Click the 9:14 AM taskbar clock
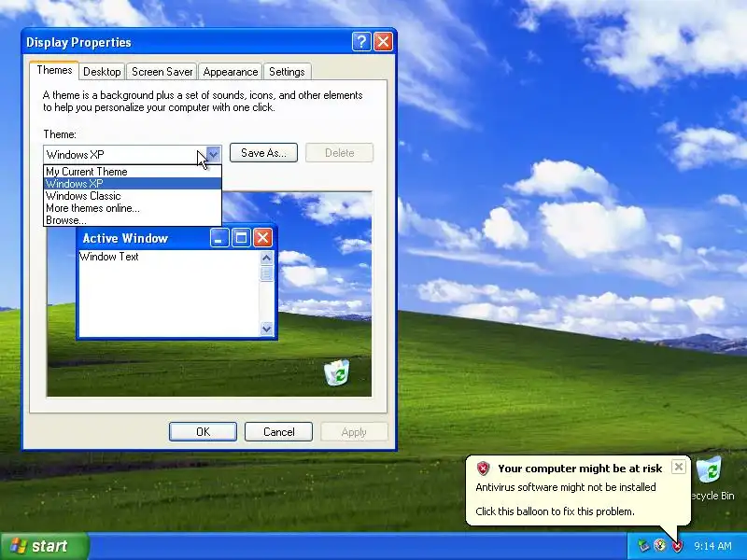 pyautogui.click(x=712, y=546)
